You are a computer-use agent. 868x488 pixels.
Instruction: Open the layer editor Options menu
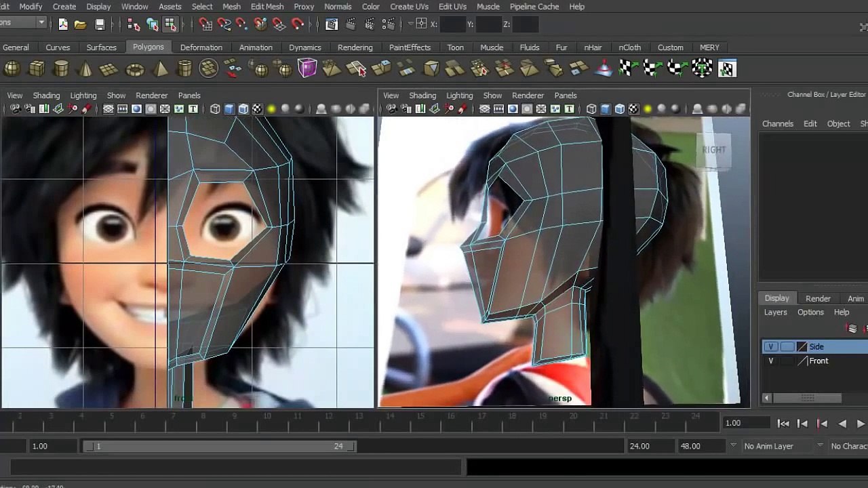click(810, 312)
